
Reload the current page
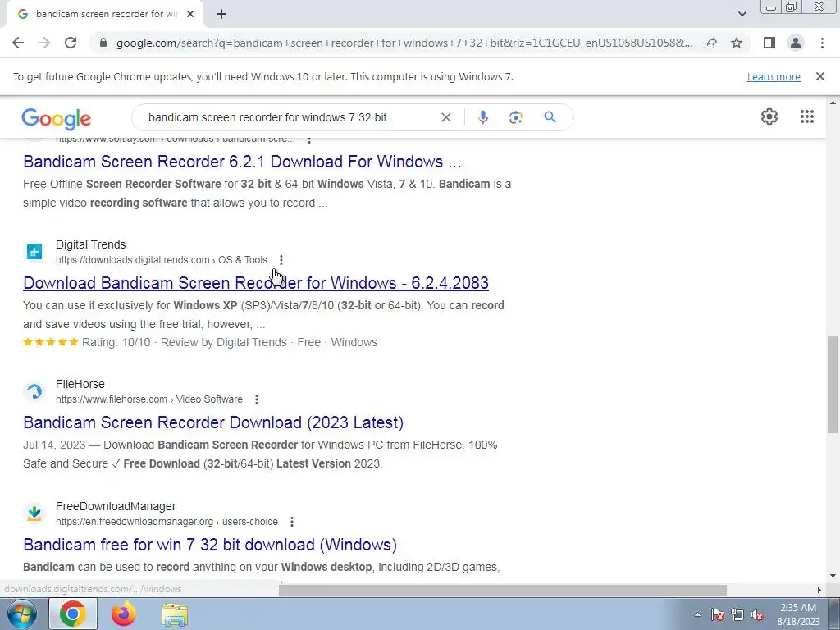71,43
